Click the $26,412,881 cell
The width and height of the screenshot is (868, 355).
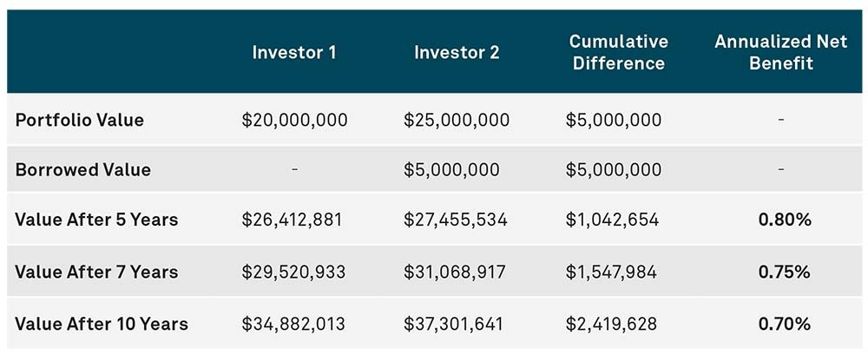click(x=293, y=220)
